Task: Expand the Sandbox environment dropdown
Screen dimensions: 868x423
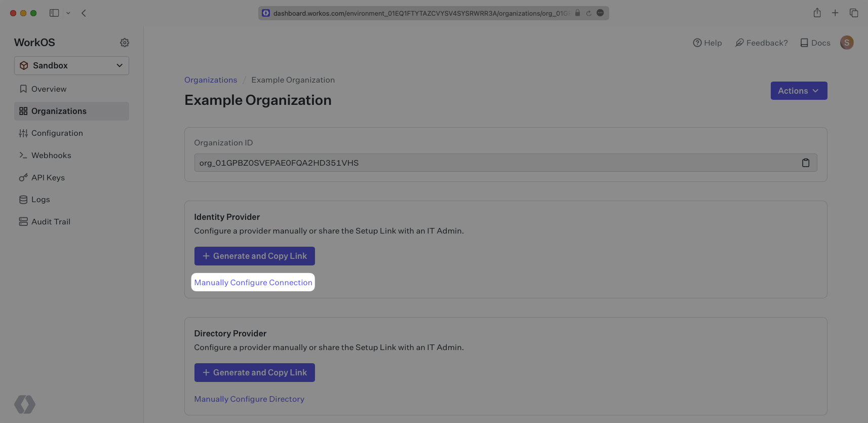Action: click(x=71, y=65)
